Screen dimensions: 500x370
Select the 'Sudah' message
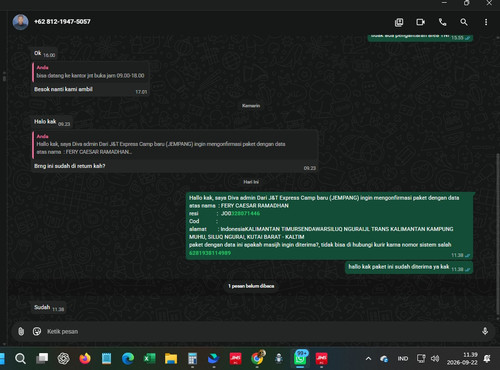48,307
